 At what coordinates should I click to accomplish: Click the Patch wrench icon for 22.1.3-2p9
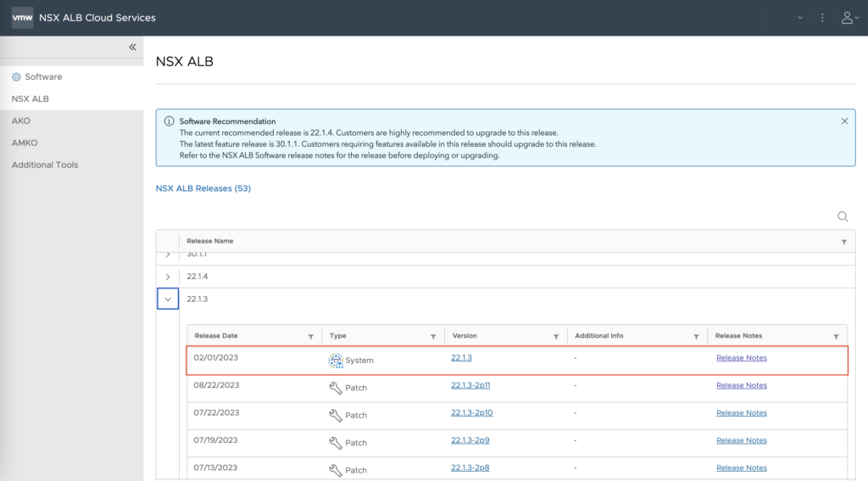(x=336, y=443)
